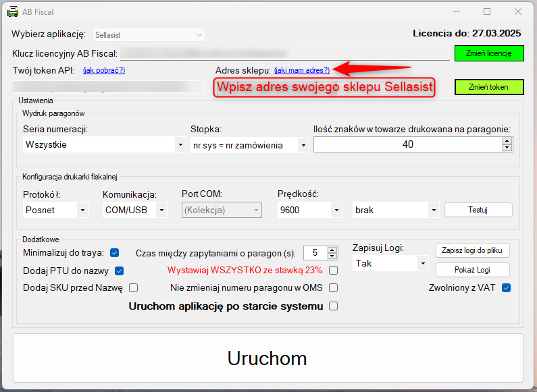Enable Uruchom aplikację po starcie systemu checkbox
The height and width of the screenshot is (392, 537).
pyautogui.click(x=333, y=306)
